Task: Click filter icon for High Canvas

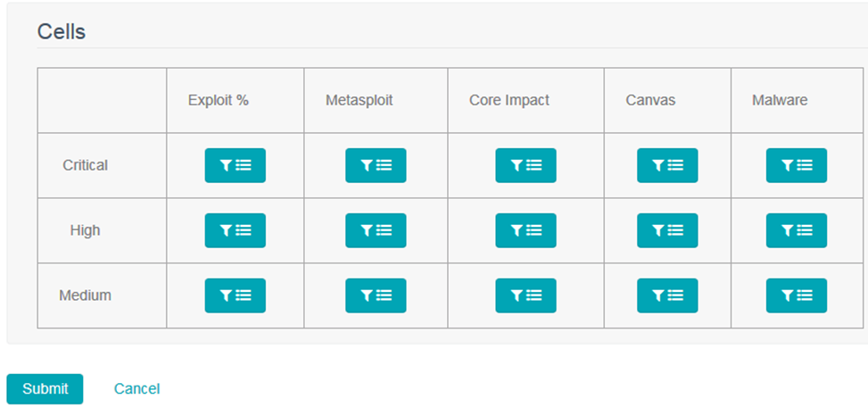Action: [667, 230]
